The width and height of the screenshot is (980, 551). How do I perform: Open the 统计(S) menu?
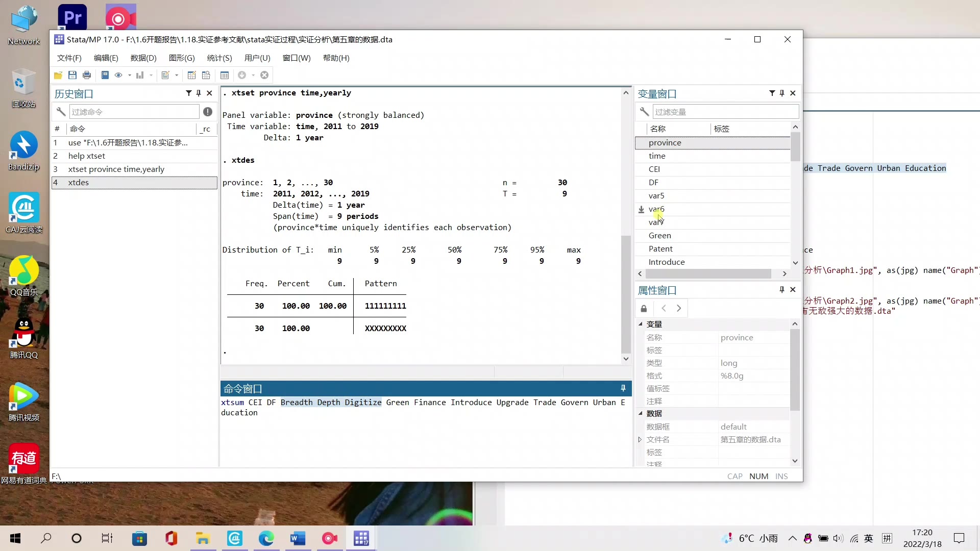point(219,58)
